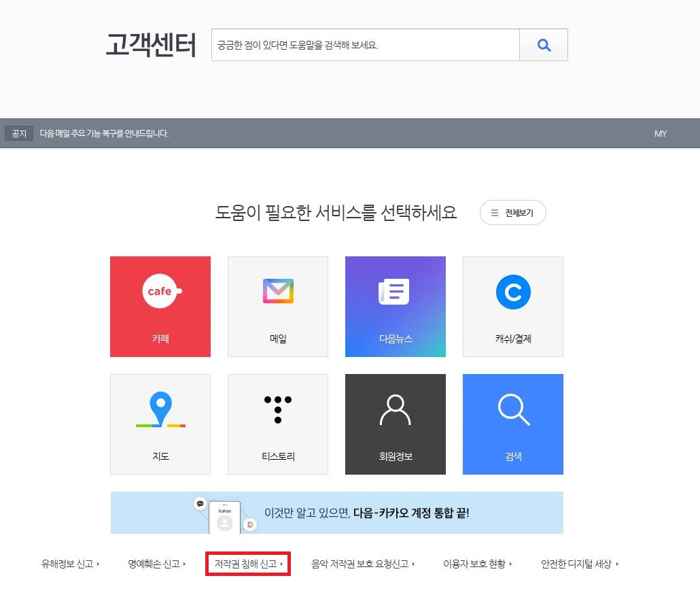Open 안전한 디지털 세상 link
Screen dimensions: 700x595
click(580, 564)
